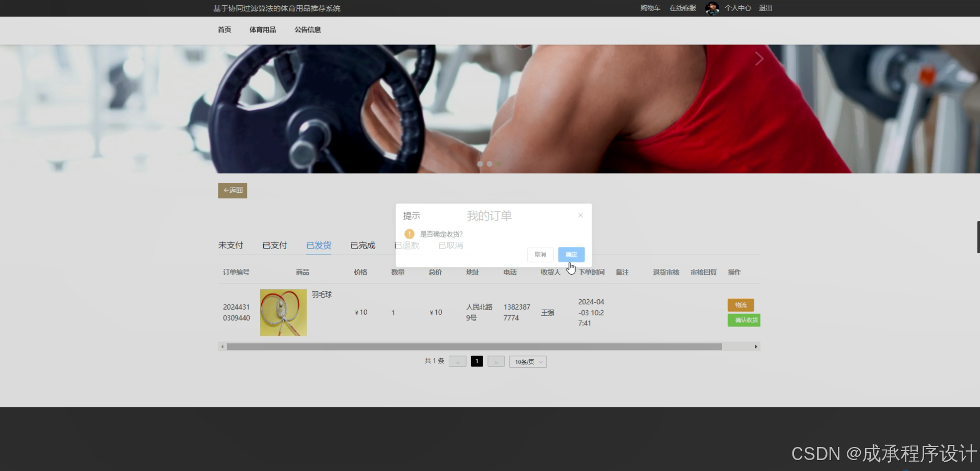Go to the next banner slide arrow
The image size is (980, 471).
point(759,59)
